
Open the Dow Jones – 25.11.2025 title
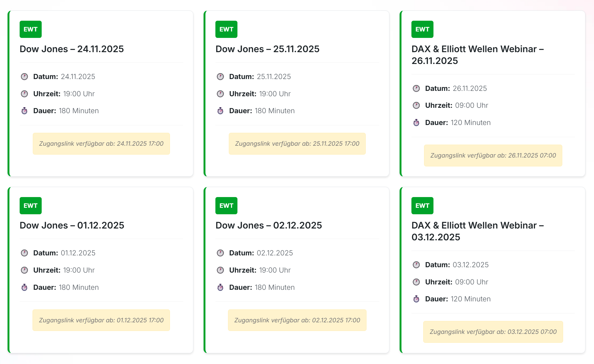coord(267,49)
